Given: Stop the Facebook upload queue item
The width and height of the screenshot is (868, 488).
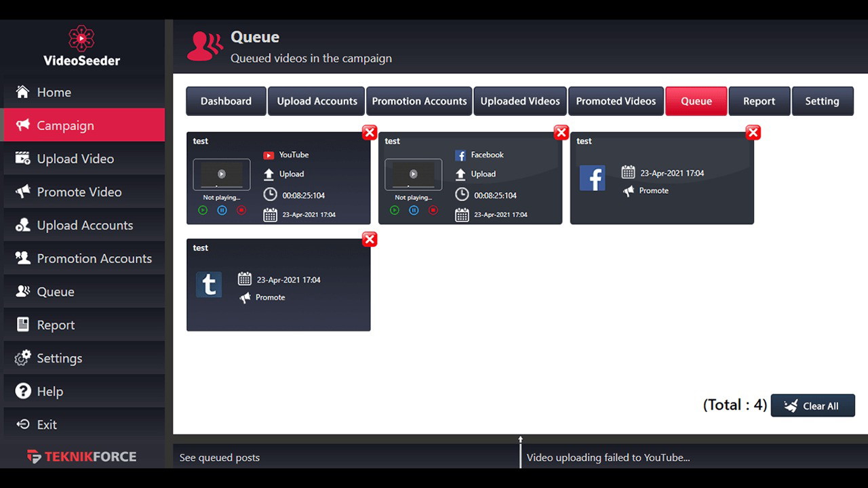Looking at the screenshot, I should [433, 211].
